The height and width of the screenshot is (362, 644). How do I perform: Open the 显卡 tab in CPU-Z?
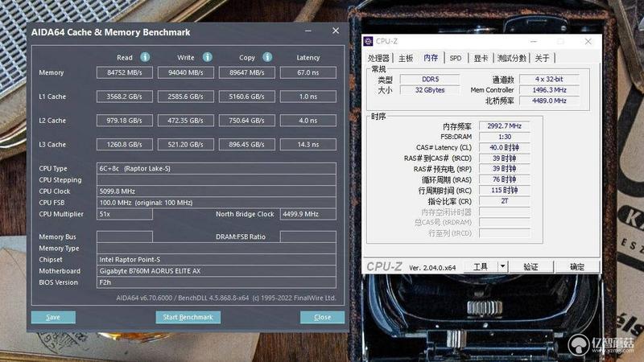pyautogui.click(x=481, y=58)
